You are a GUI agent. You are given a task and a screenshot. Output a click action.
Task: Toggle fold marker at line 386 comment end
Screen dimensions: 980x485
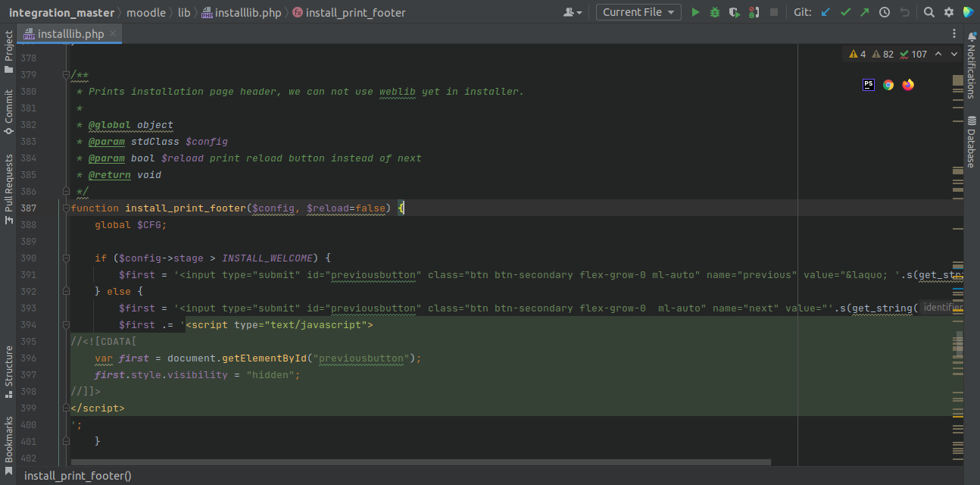[66, 192]
